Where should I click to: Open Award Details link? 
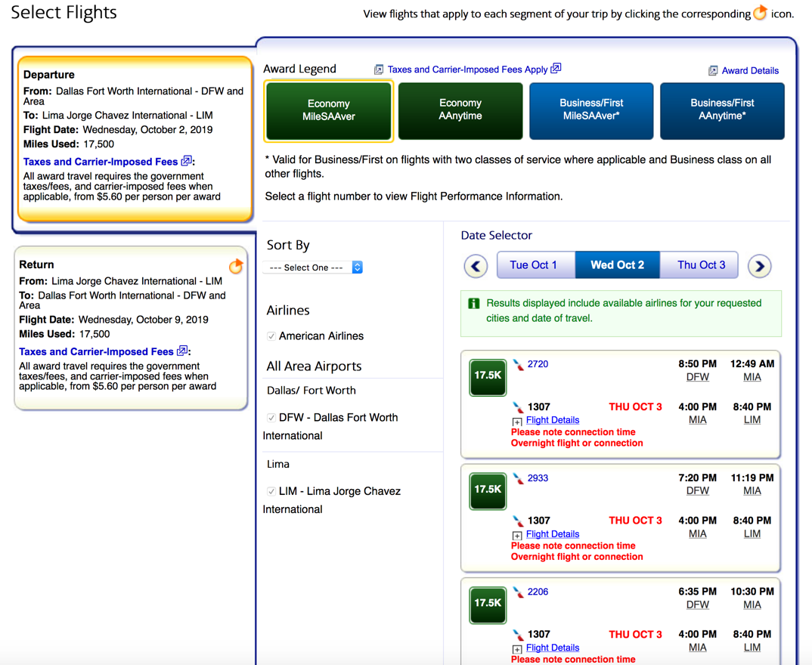click(750, 71)
